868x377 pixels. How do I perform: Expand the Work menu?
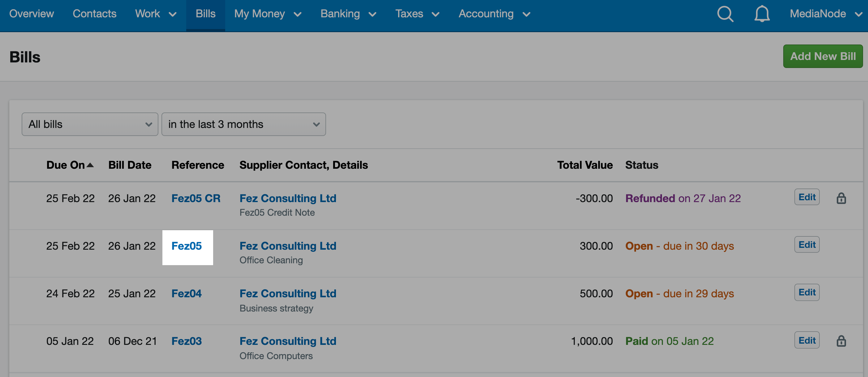tap(156, 14)
